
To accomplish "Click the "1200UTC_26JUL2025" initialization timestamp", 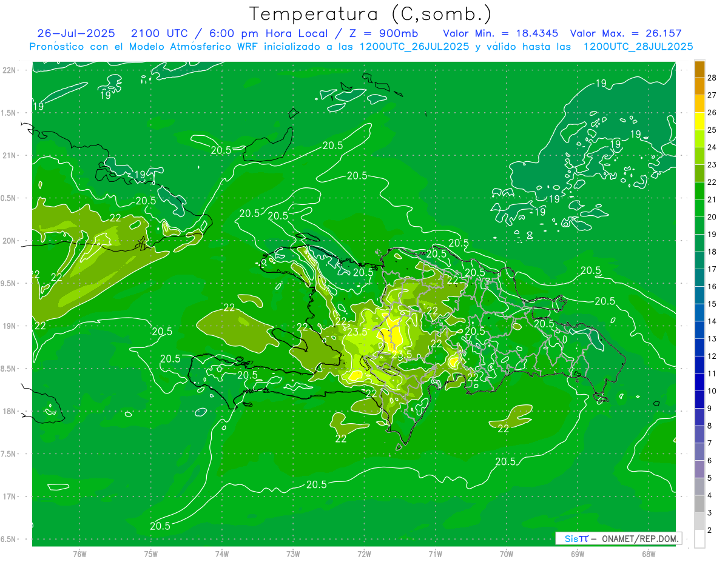I will pyautogui.click(x=414, y=47).
